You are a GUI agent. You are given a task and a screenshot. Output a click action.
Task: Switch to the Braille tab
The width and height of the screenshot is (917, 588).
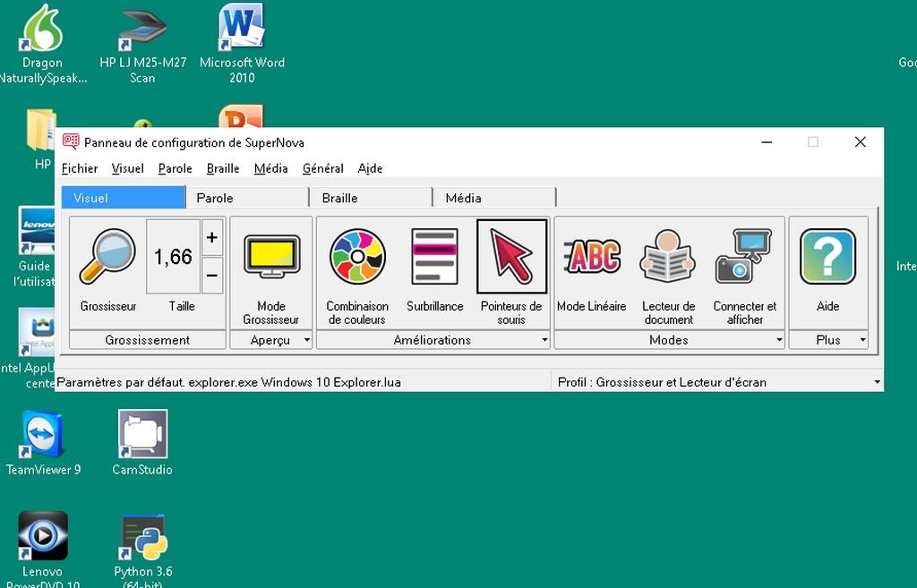[x=371, y=198]
